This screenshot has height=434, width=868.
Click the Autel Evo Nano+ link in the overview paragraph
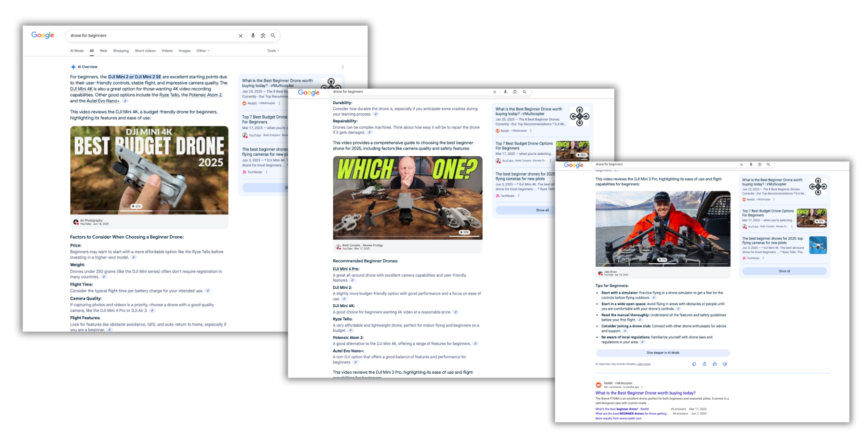coord(103,101)
